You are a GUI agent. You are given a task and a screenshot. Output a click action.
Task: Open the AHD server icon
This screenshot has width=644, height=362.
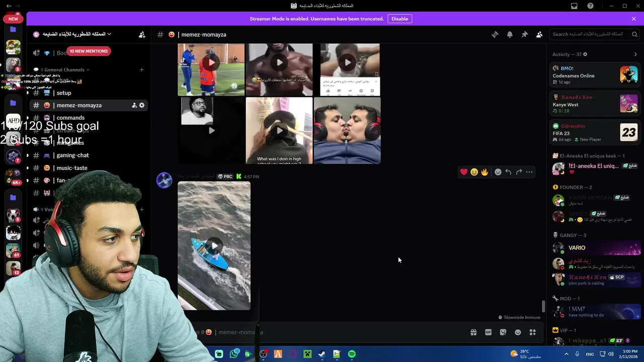13,122
